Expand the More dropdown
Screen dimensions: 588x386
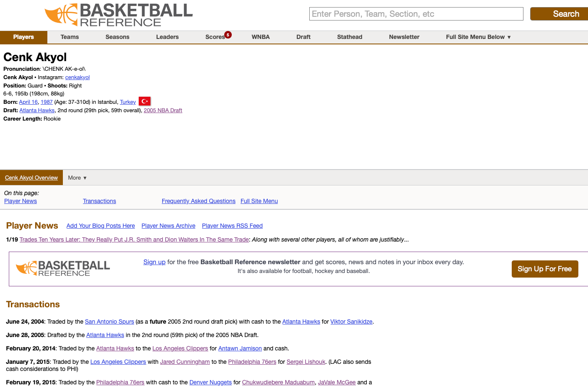77,178
